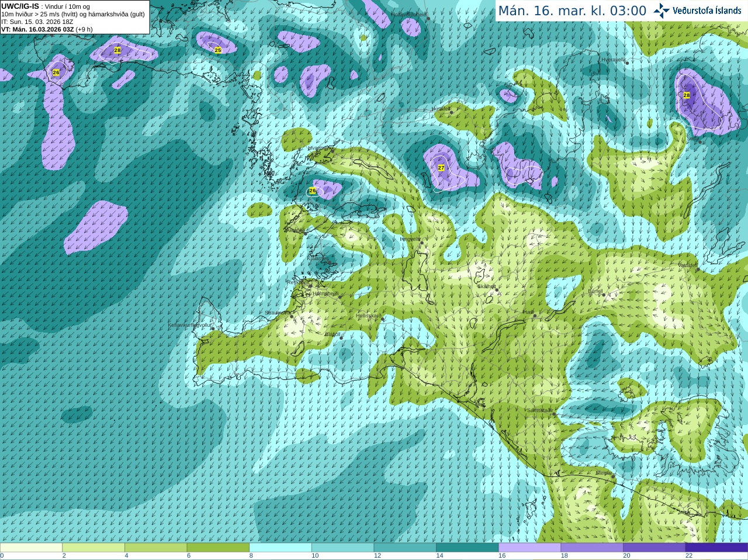This screenshot has height=560, width=748.
Task: Click the 'IT: Sun. 15. 03. 2026 18Z' line
Action: [37, 22]
